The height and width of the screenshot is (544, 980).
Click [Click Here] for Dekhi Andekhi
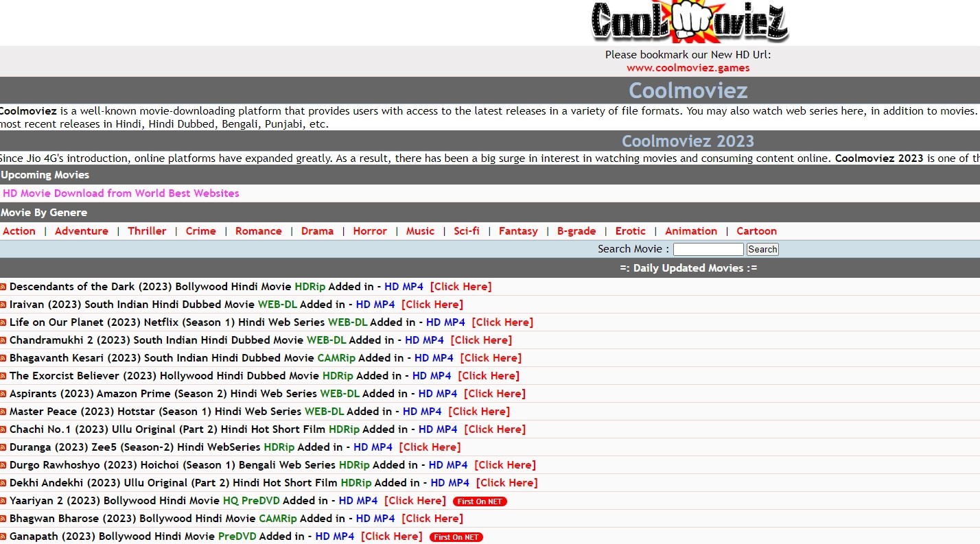click(507, 483)
